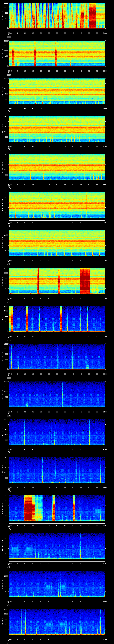Click the Frequency (Hz) axis label of the 15:36:00 panel
Image resolution: width=114 pixels, height=644 pixels.
[x=3, y=318]
